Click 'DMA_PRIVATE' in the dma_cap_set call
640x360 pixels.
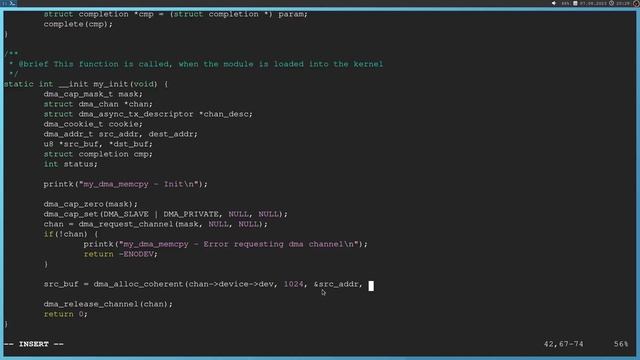[x=191, y=214]
